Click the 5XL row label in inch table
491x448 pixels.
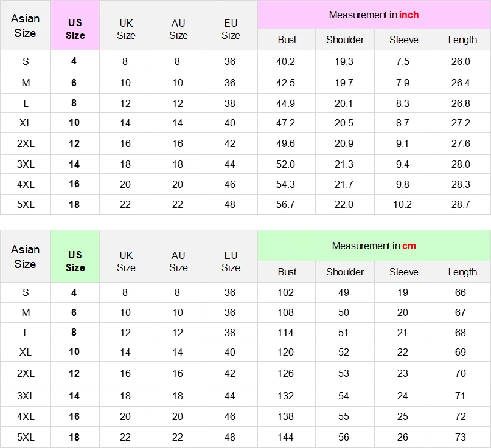point(26,204)
